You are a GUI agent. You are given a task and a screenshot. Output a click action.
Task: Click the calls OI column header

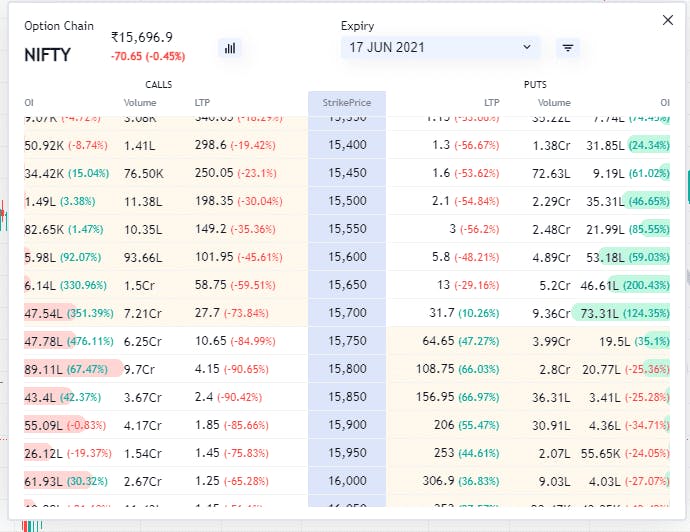(x=29, y=103)
